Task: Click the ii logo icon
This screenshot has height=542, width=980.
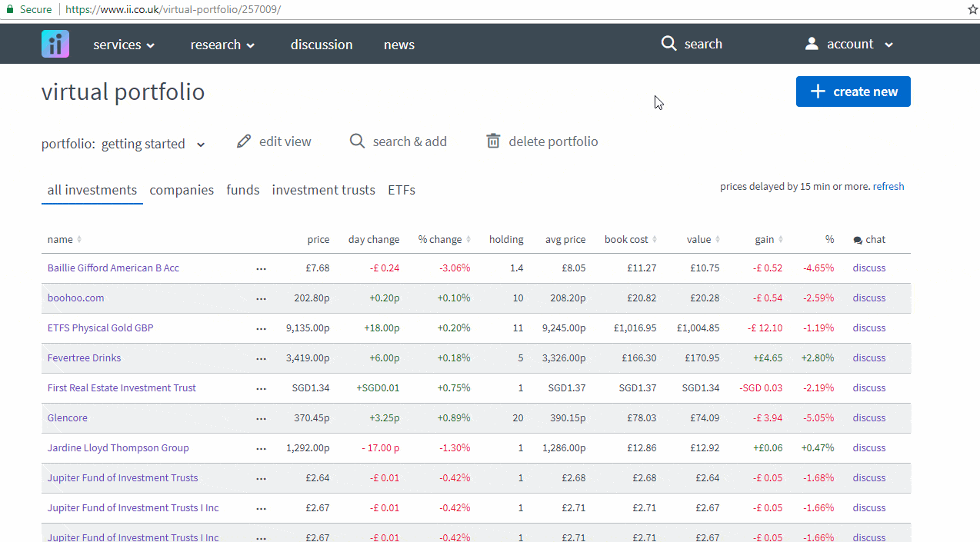Action: (55, 44)
